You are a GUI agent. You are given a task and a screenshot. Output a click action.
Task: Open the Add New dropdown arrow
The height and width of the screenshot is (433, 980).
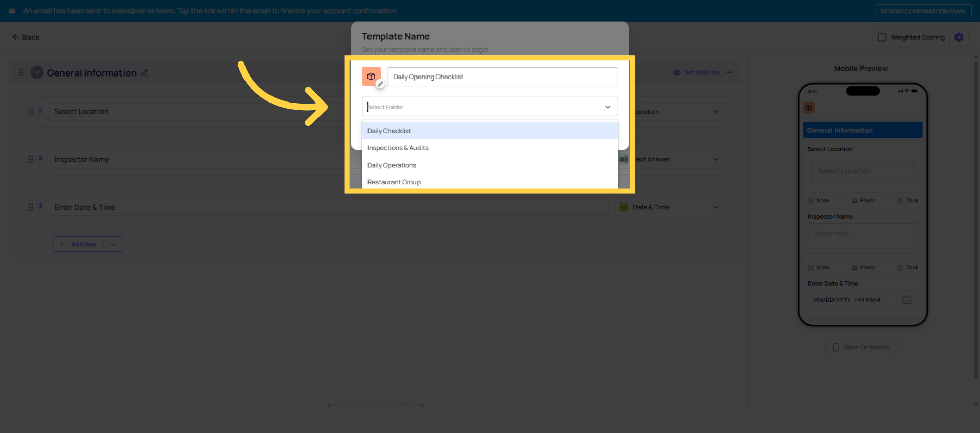click(113, 244)
